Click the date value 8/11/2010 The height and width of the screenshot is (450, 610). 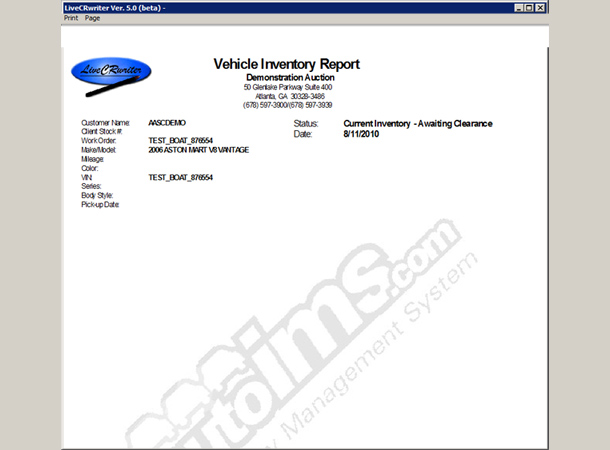click(x=361, y=134)
